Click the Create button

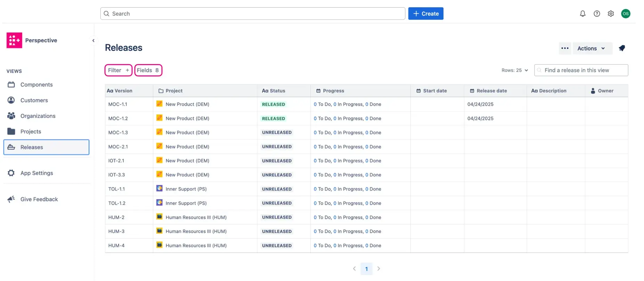tap(426, 14)
